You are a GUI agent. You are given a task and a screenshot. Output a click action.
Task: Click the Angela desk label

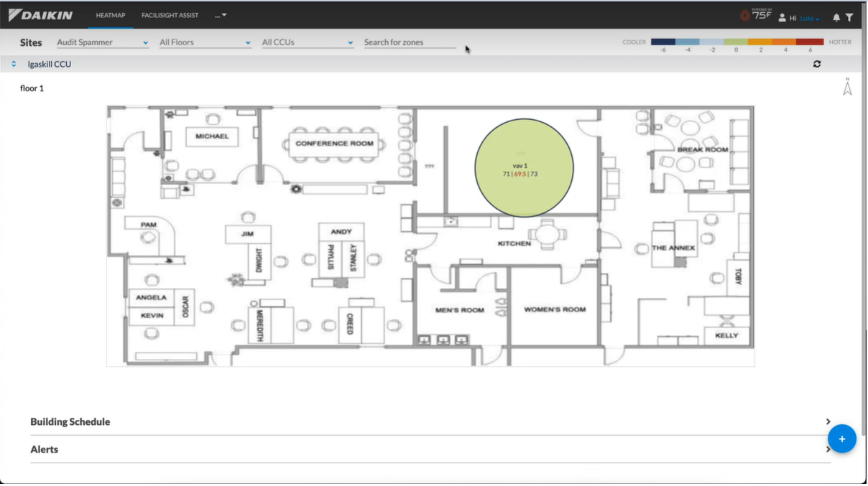click(151, 297)
